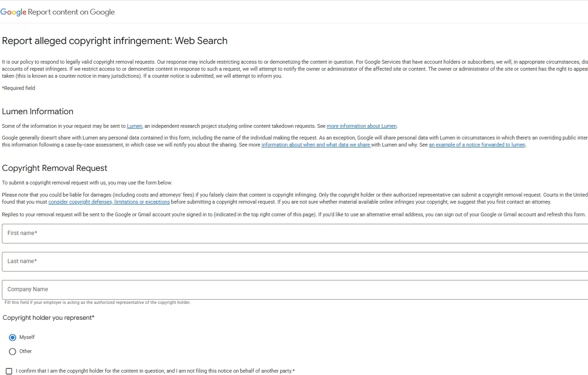The height and width of the screenshot is (375, 588).
Task: Open an example of a notice forwarded to lumen
Action: coord(477,145)
